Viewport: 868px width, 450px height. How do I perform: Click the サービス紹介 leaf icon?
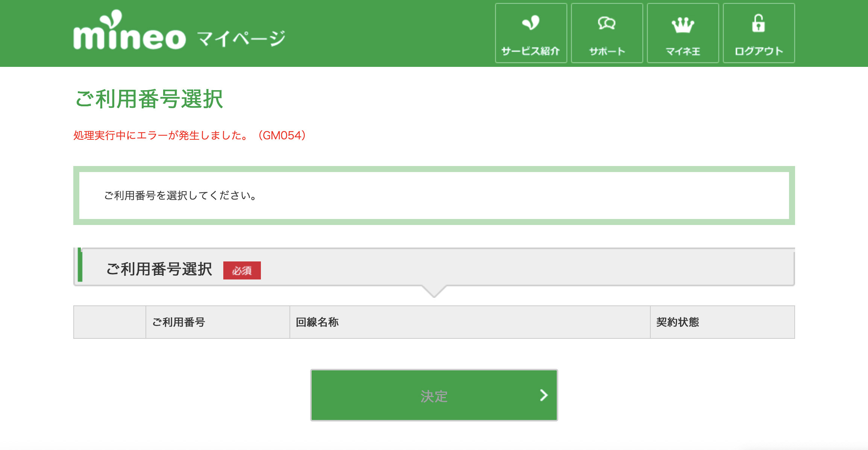coord(531,23)
